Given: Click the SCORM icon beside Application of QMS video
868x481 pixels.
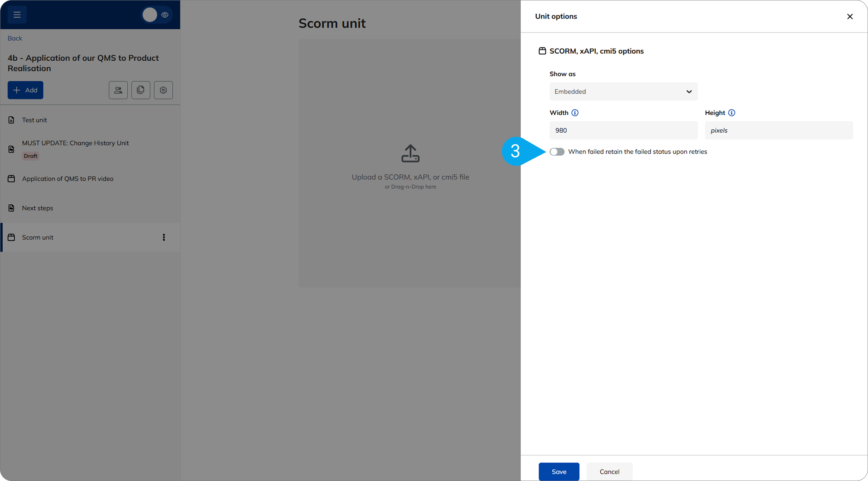Looking at the screenshot, I should pos(11,179).
